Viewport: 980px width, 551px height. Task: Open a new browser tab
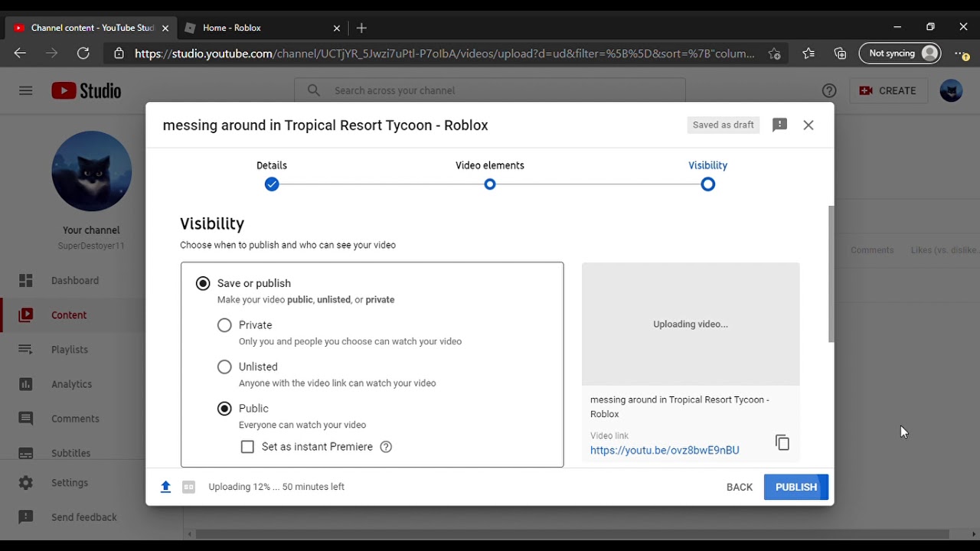click(362, 28)
